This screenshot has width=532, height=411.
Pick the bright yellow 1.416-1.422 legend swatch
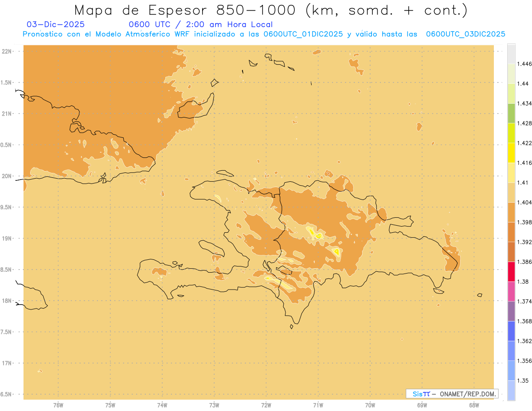tap(511, 153)
